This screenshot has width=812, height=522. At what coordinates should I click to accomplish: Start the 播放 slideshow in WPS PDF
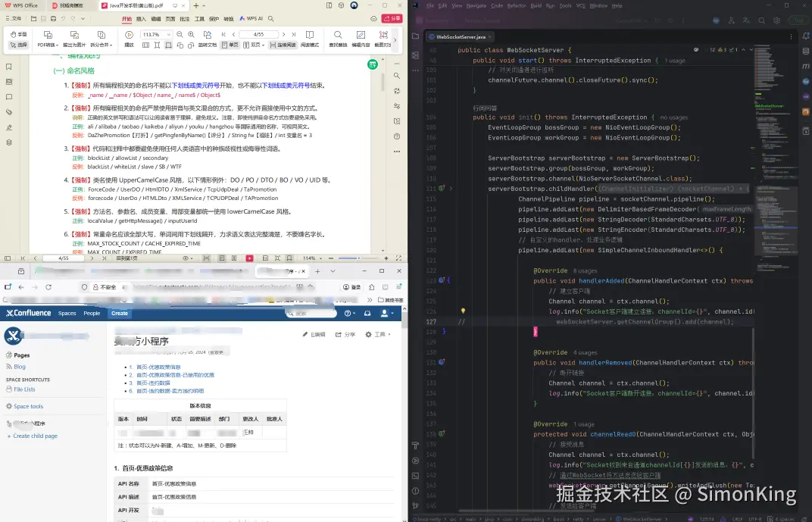[129, 39]
